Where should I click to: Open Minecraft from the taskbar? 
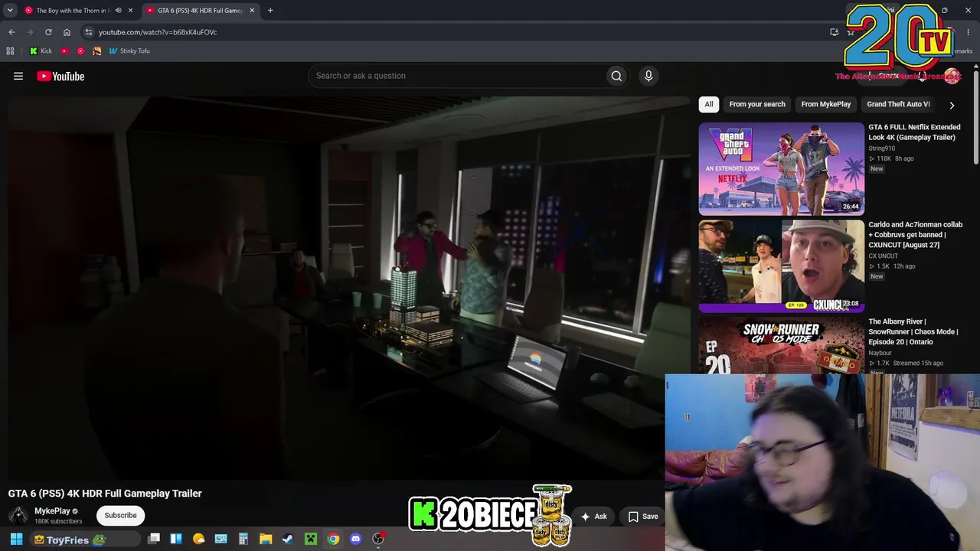click(310, 539)
